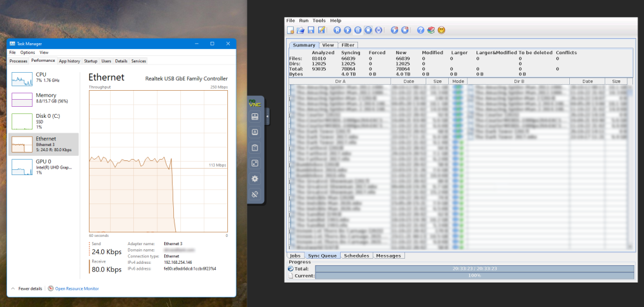Toggle noVNC fullscreen icon
Image resolution: width=644 pixels, height=307 pixels.
(254, 163)
